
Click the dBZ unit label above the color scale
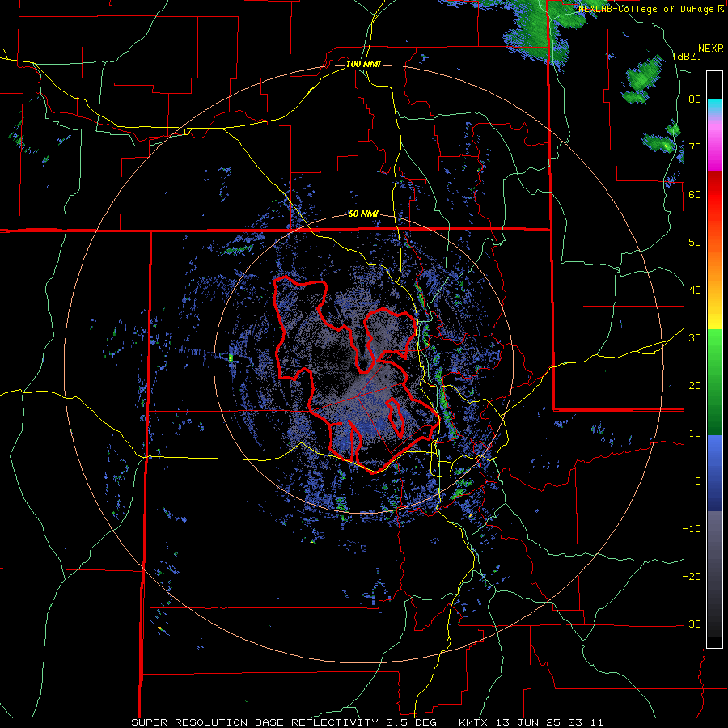click(687, 56)
